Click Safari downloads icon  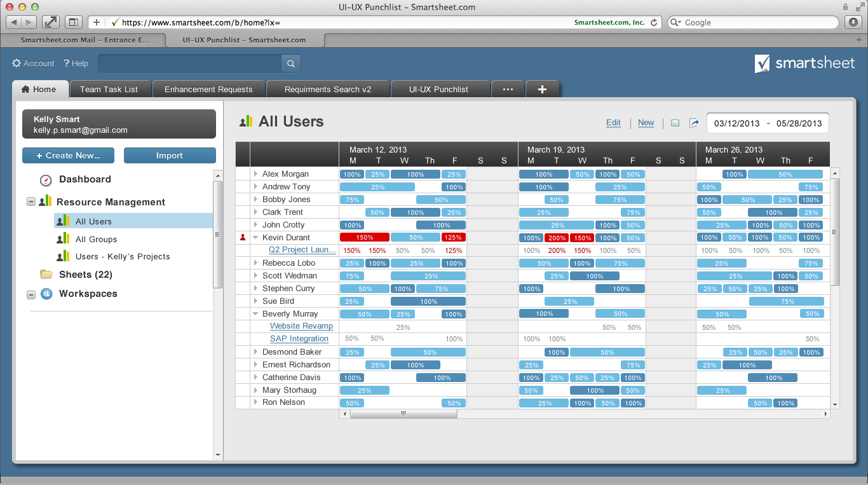pos(853,22)
